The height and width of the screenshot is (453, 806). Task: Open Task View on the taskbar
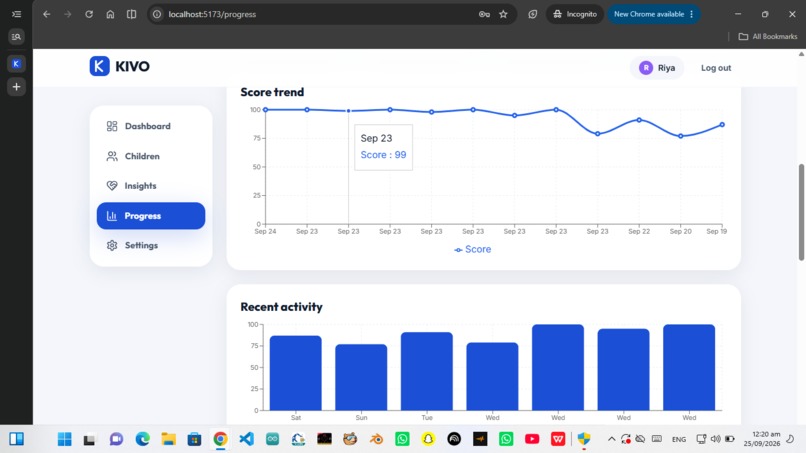click(x=90, y=439)
